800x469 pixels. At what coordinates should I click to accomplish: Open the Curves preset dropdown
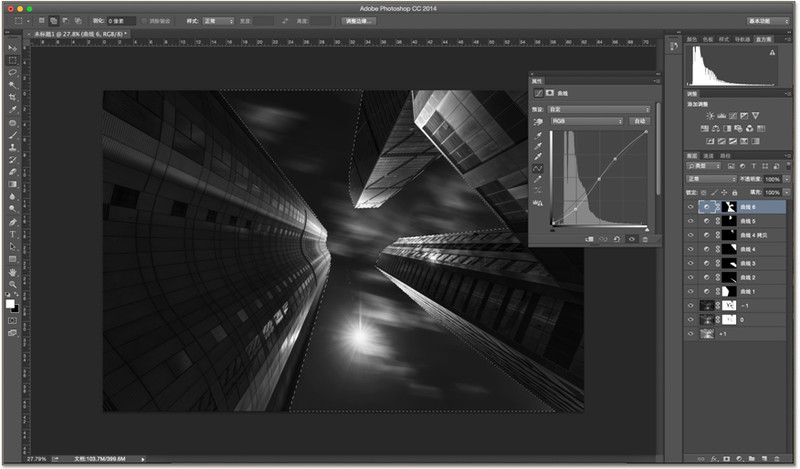click(599, 109)
